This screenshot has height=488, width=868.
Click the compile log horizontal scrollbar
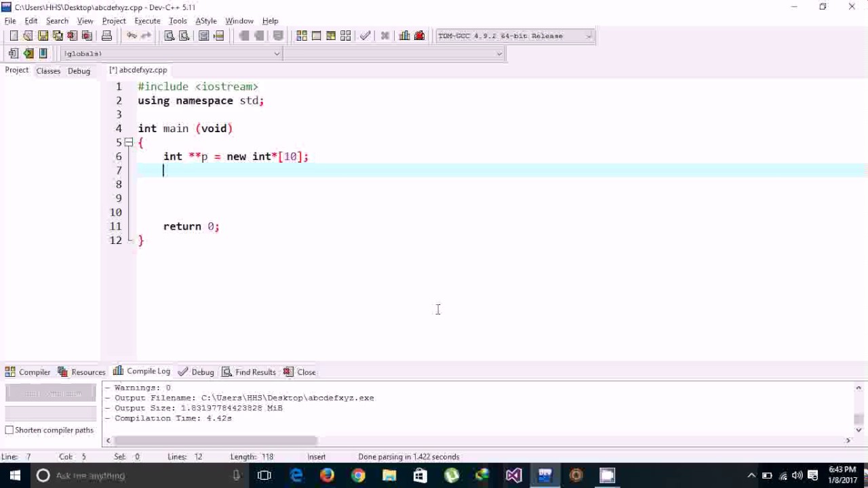pyautogui.click(x=215, y=441)
